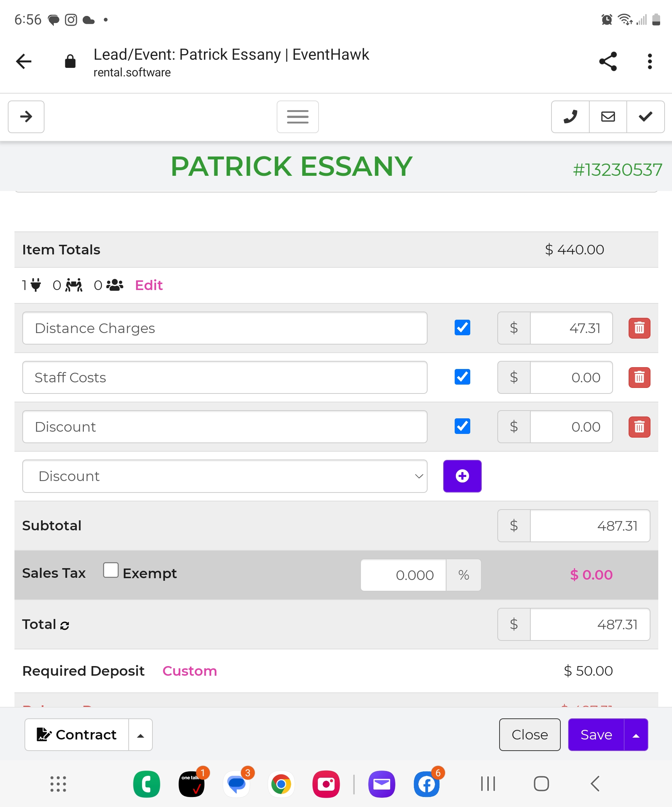Click the Edit link for resources

point(149,285)
